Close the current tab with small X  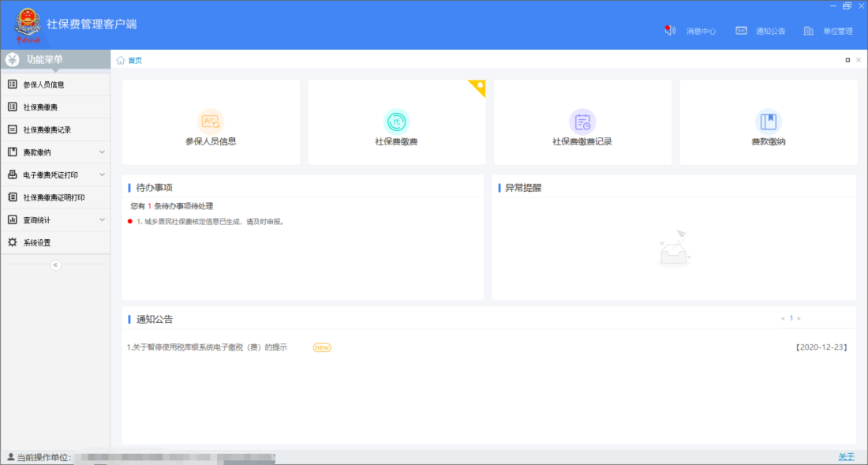coord(859,60)
